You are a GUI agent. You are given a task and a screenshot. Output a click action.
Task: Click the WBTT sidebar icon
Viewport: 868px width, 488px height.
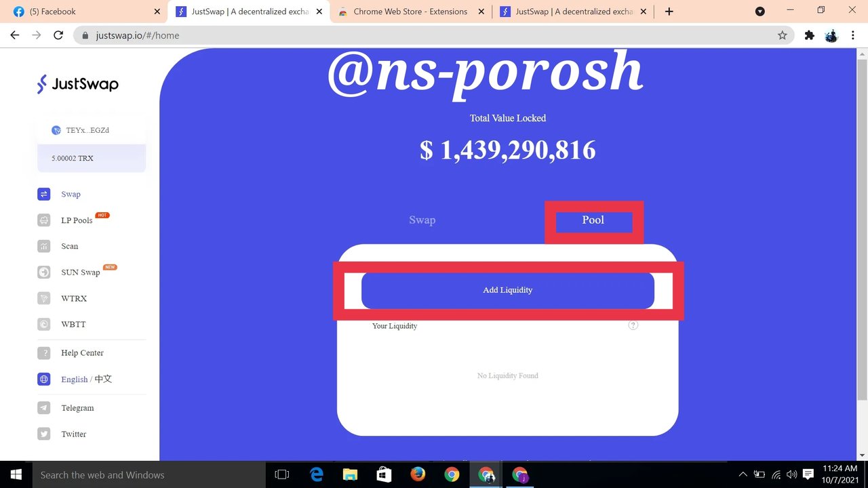tap(43, 324)
